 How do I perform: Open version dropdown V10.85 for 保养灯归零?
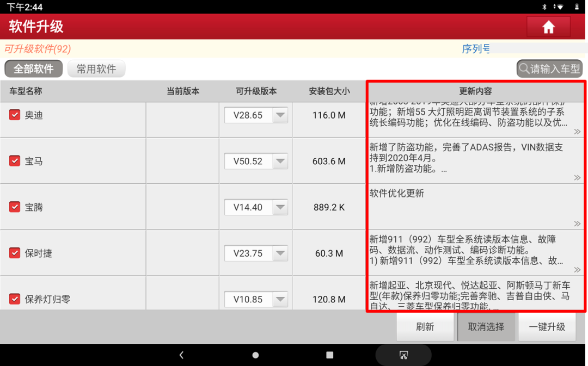tap(256, 299)
